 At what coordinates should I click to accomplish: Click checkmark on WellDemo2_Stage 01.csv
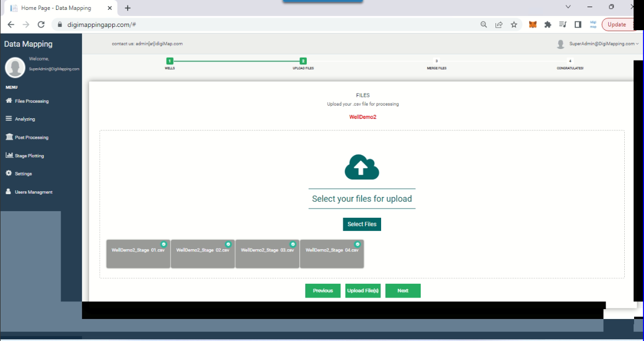click(163, 244)
